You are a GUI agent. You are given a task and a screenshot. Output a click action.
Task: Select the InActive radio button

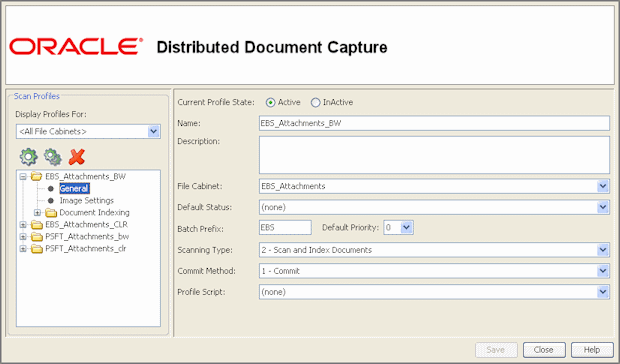point(315,102)
